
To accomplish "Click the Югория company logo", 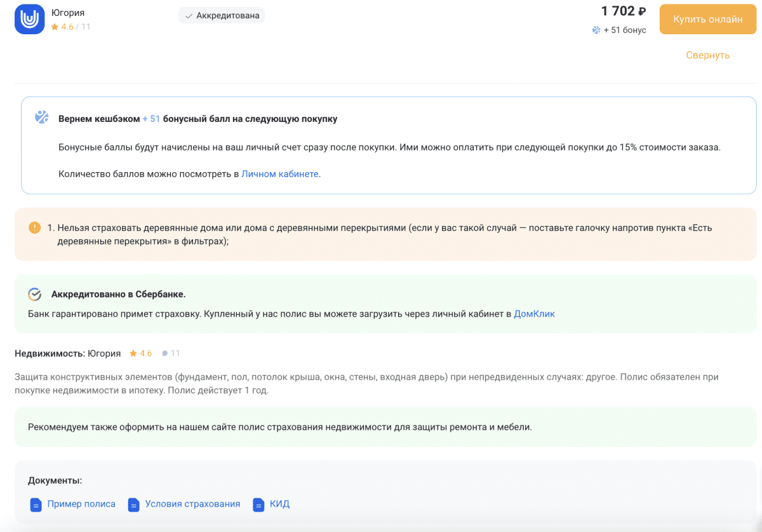I will [30, 19].
